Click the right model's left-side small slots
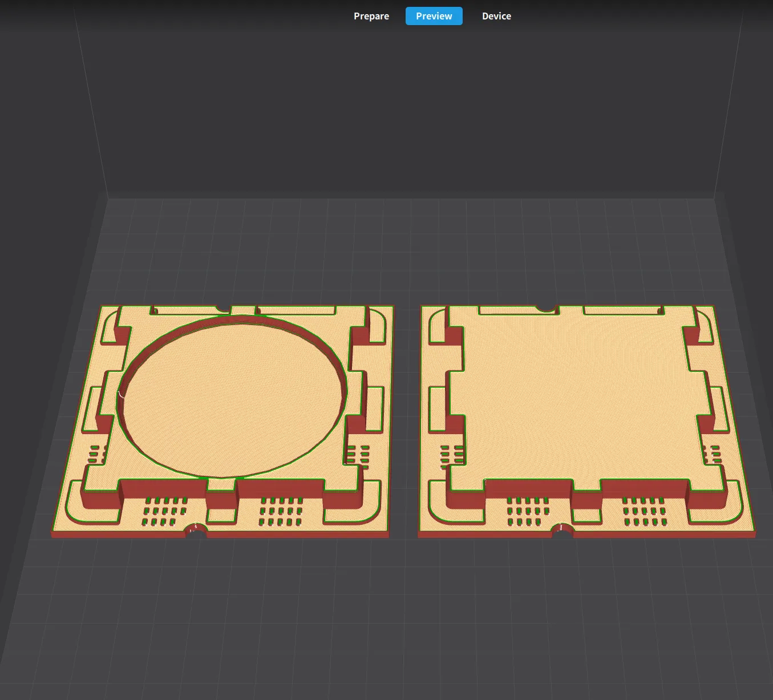The height and width of the screenshot is (700, 773). click(452, 455)
